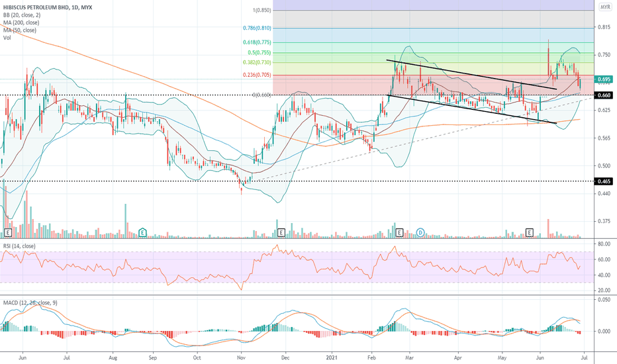
Task: Click the 2021 label on time axis
Action: click(x=332, y=357)
